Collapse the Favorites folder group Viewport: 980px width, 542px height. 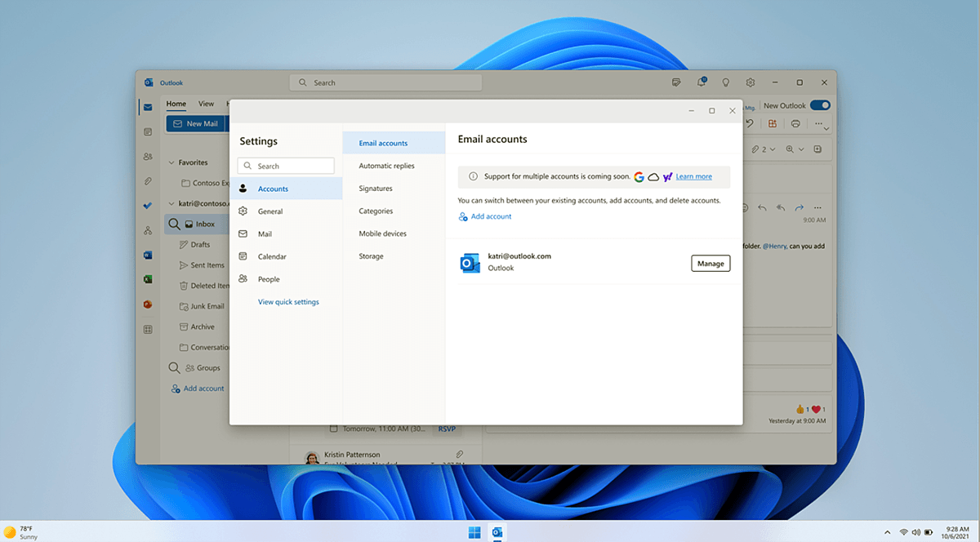pyautogui.click(x=171, y=162)
